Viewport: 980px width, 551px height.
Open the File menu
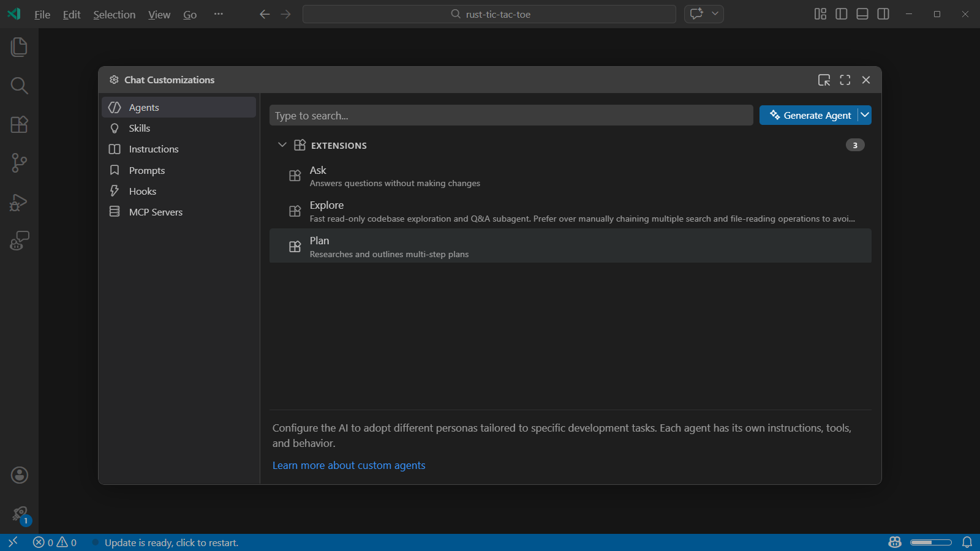42,14
